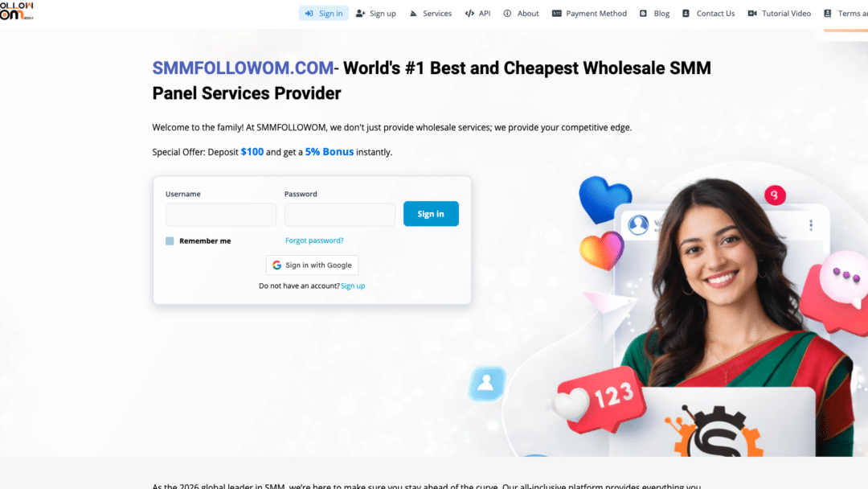Click the Services icon in navigation
The height and width of the screenshot is (489, 868).
tap(413, 14)
